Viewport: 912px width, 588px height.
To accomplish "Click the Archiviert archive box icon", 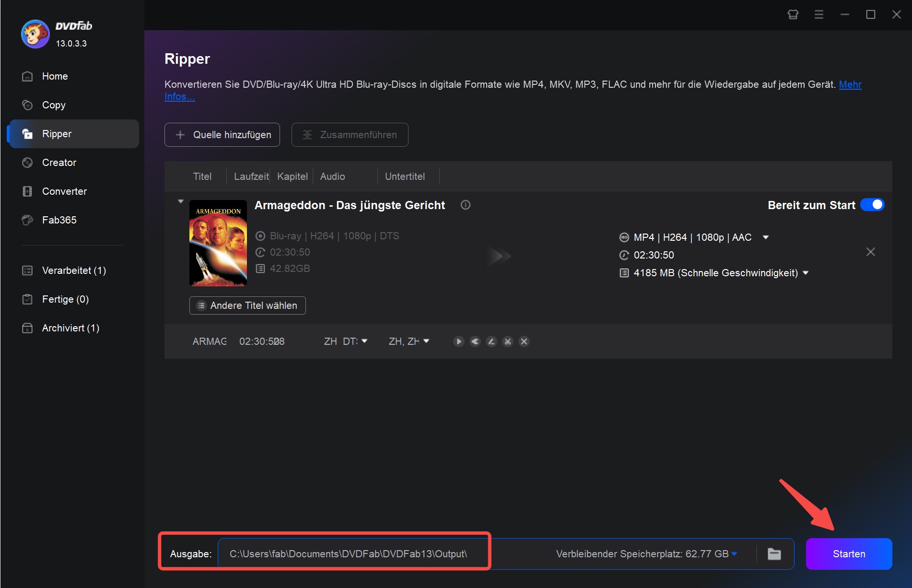I will click(x=27, y=328).
